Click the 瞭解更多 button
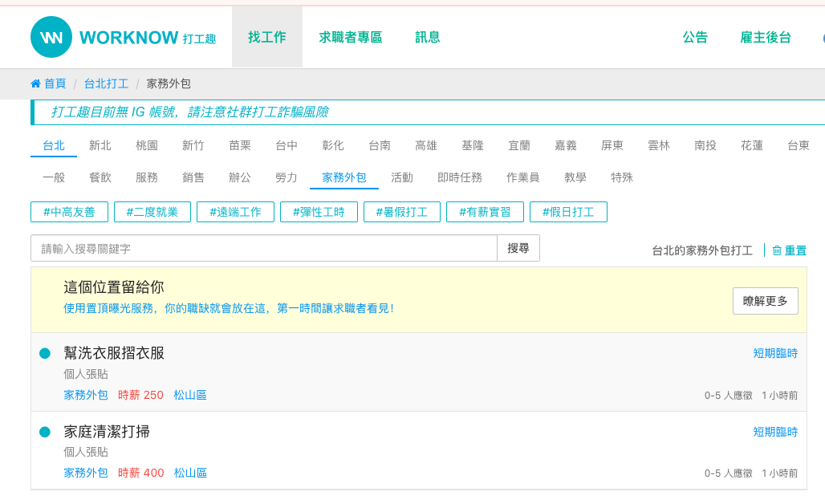 point(765,301)
